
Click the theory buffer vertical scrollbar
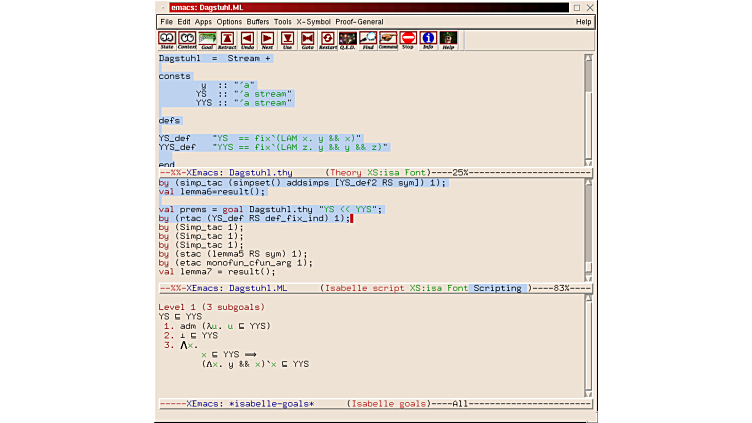point(588,108)
